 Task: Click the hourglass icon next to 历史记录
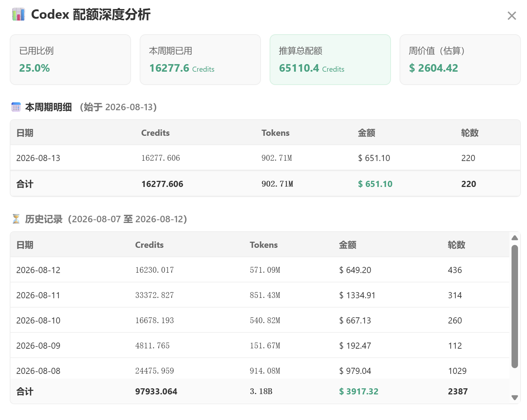16,219
